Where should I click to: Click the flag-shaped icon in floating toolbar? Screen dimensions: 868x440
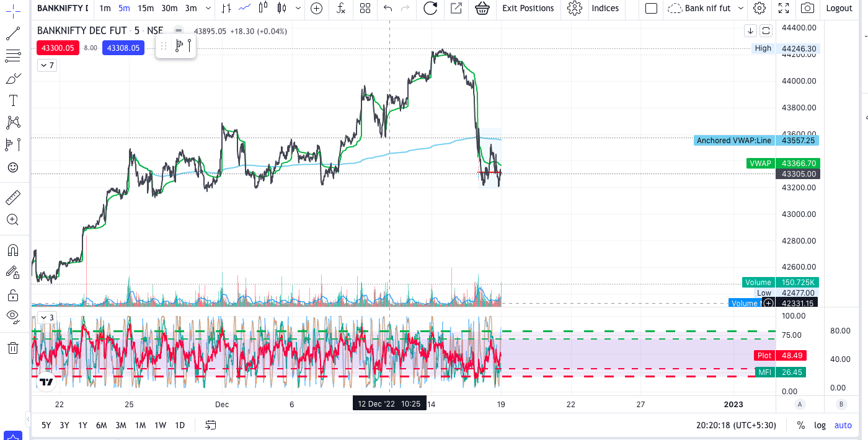[x=179, y=45]
